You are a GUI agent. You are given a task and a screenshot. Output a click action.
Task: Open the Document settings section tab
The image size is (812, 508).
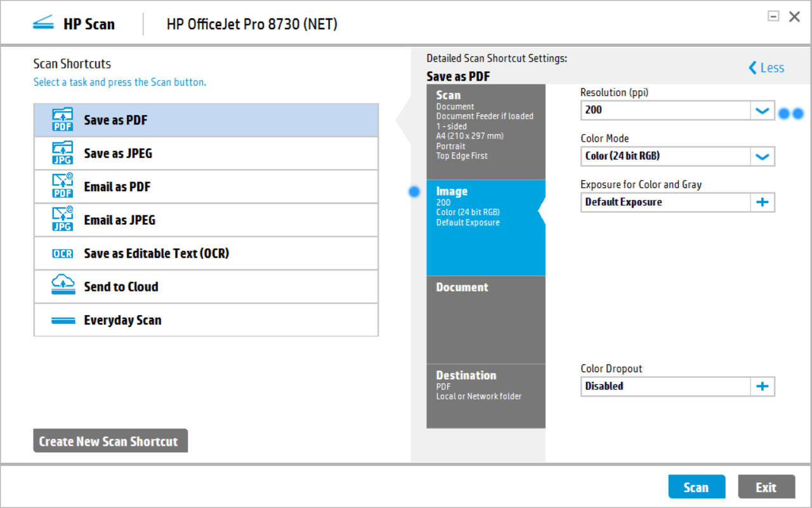[486, 319]
